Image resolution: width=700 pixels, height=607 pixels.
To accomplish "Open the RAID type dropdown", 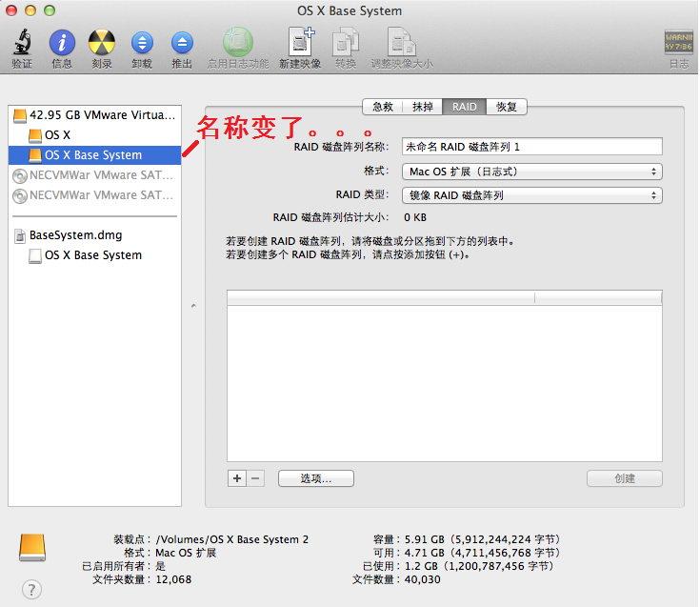I will [532, 195].
